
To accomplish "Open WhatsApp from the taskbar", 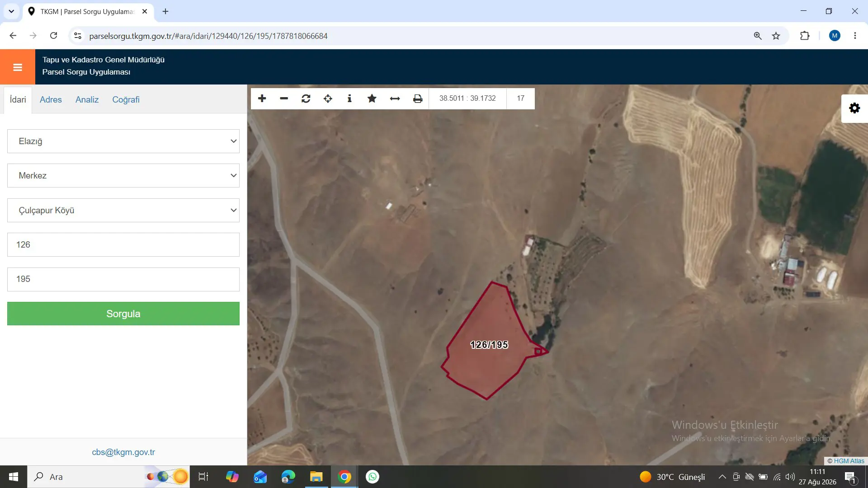I will coord(373,477).
